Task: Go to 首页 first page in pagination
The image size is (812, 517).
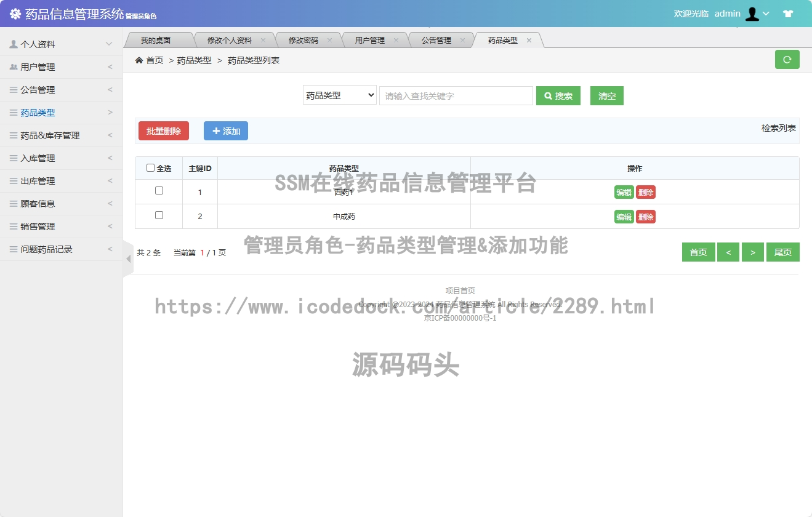Action: coord(699,252)
